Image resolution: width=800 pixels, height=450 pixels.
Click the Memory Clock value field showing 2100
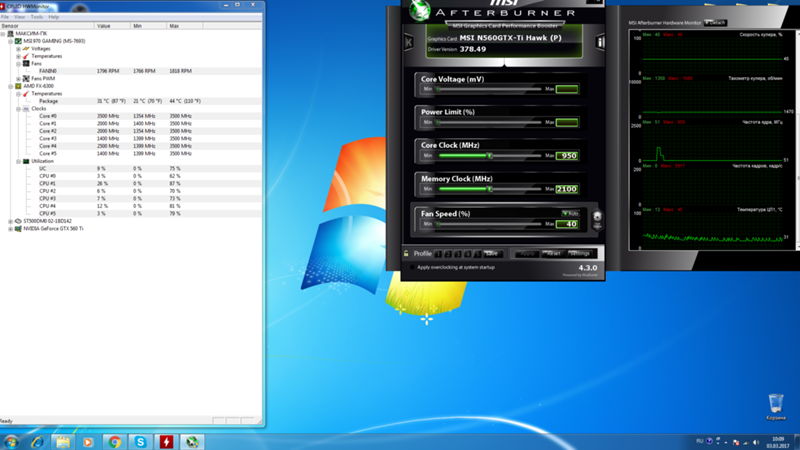(567, 189)
